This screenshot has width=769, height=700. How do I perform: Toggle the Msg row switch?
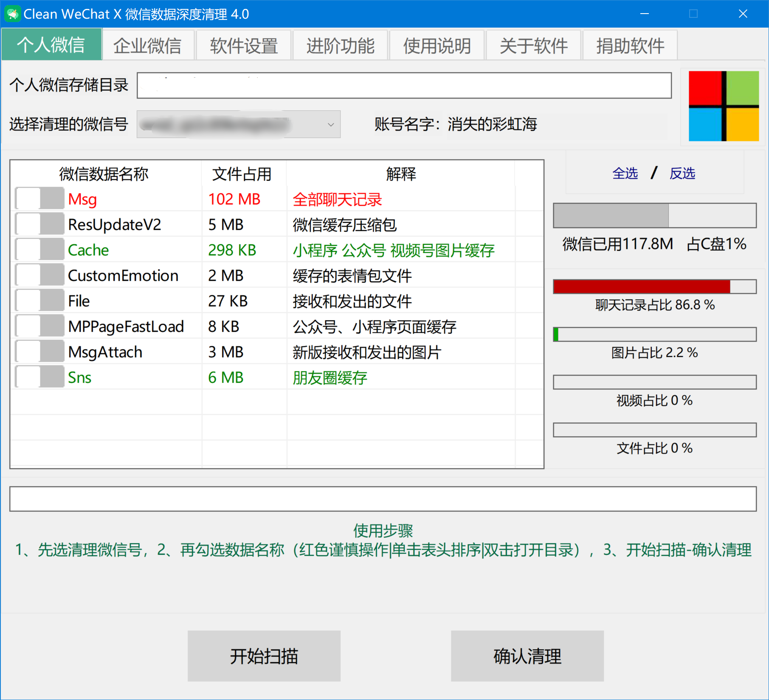coord(39,199)
